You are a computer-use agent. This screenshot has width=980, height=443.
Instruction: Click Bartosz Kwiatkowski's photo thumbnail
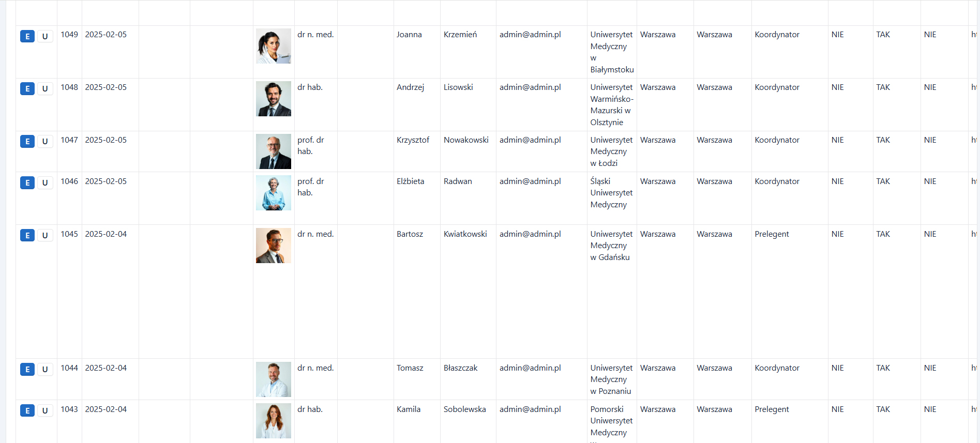(x=274, y=246)
